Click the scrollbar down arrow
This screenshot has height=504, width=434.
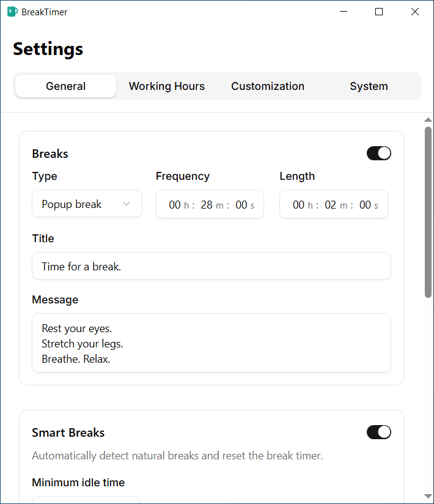[428, 496]
